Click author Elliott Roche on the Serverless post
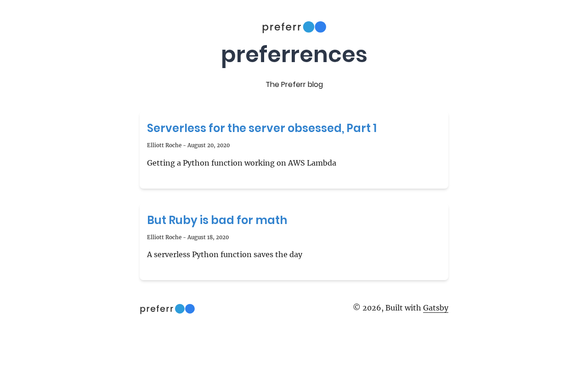Viewport: 588px width, 368px height. tap(164, 145)
